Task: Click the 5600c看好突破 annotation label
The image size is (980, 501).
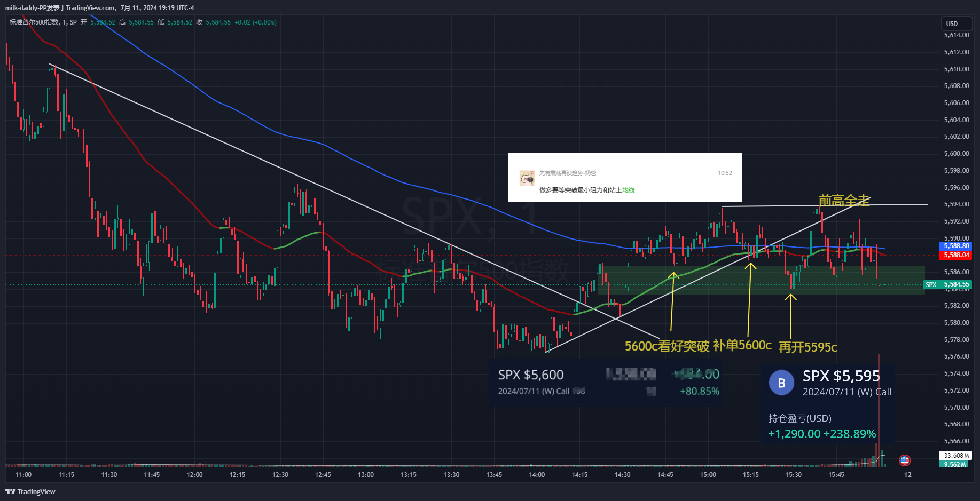Action: [x=667, y=346]
